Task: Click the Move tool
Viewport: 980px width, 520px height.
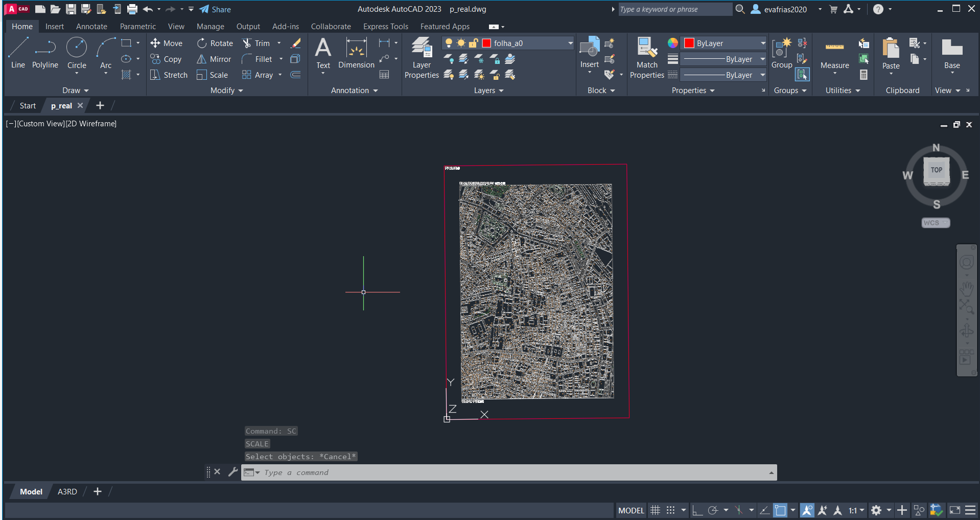Action: pos(167,43)
